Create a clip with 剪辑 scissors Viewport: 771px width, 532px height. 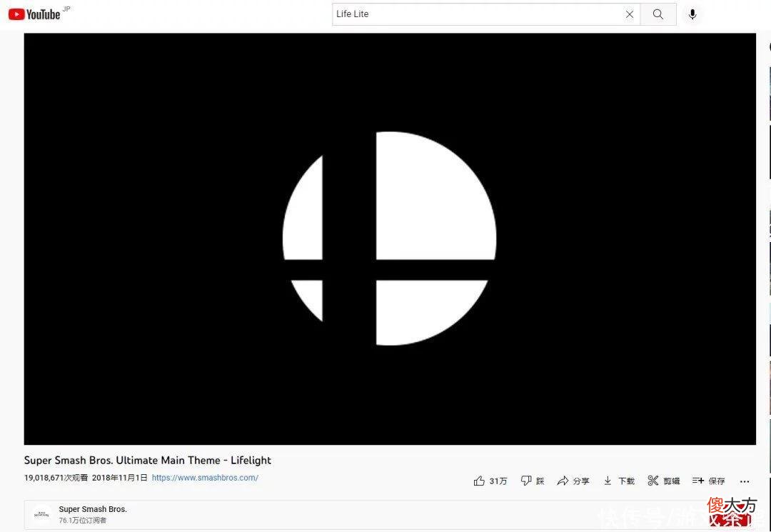point(664,481)
